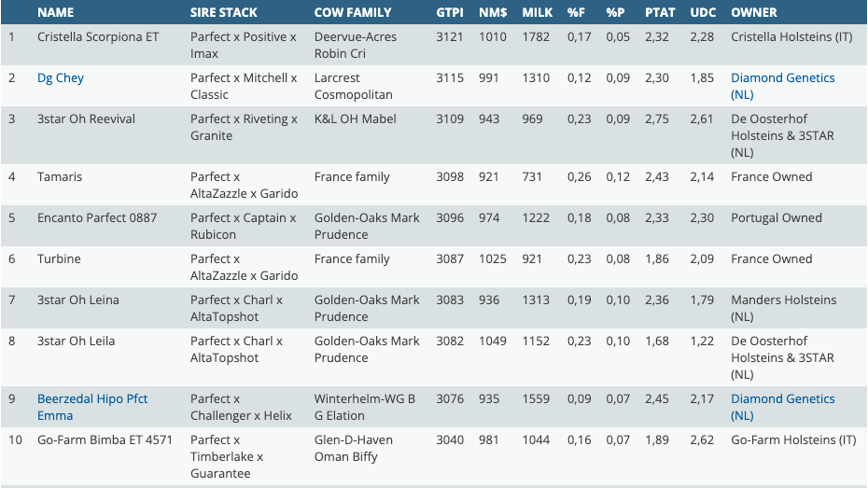This screenshot has height=488, width=868.
Task: Click the PTAT column header
Action: [x=660, y=13]
